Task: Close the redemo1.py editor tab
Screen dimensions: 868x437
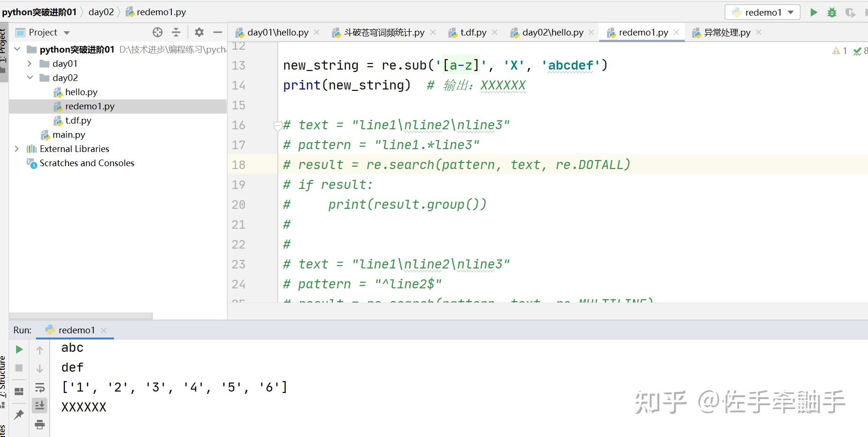Action: point(676,32)
